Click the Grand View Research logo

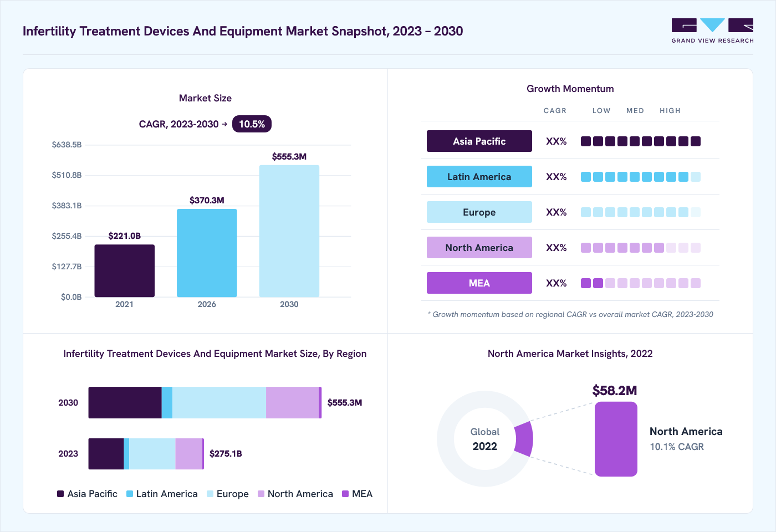pyautogui.click(x=712, y=31)
